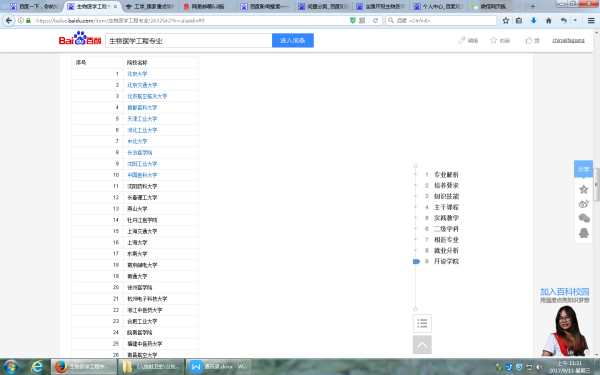
Task: Click the Firefox search box
Action: 440,21
